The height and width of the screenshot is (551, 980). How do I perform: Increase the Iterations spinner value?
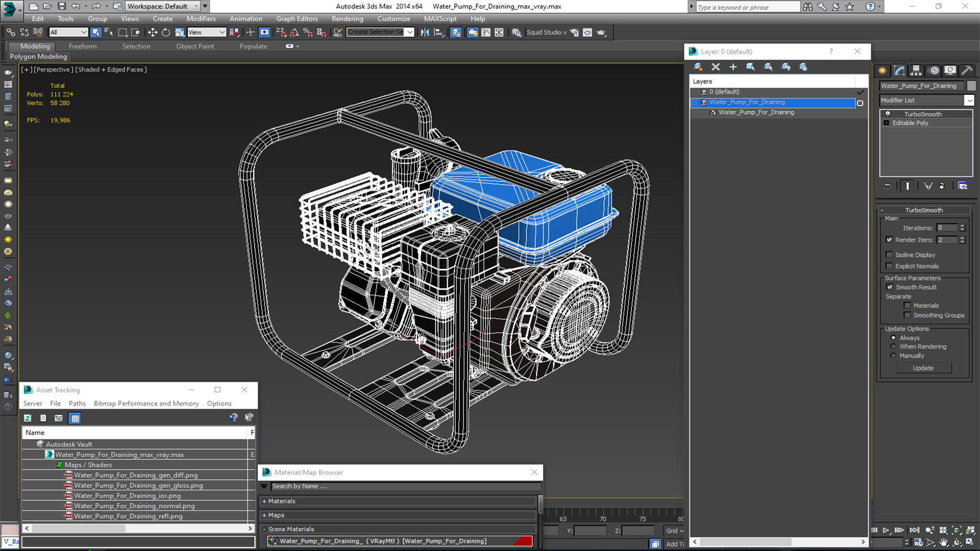962,226
